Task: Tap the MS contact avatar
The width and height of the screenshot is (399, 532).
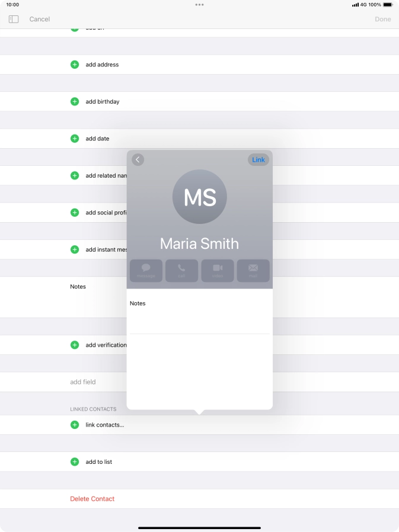Action: pos(200,197)
